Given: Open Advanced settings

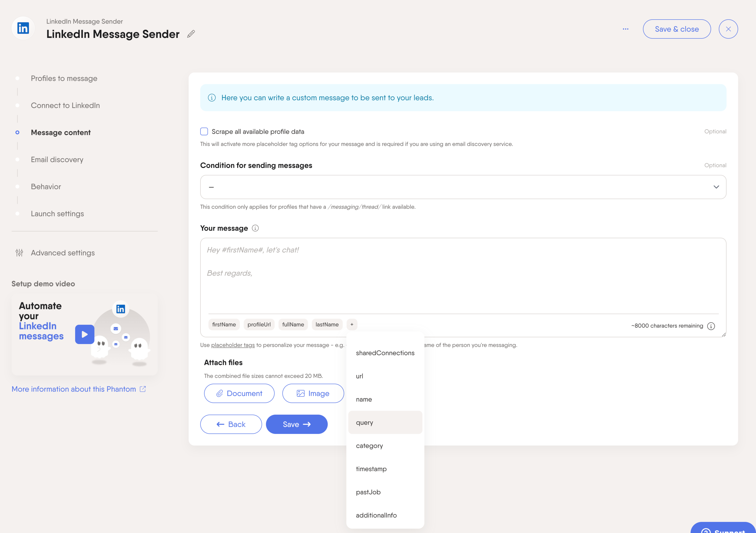Looking at the screenshot, I should 63,253.
